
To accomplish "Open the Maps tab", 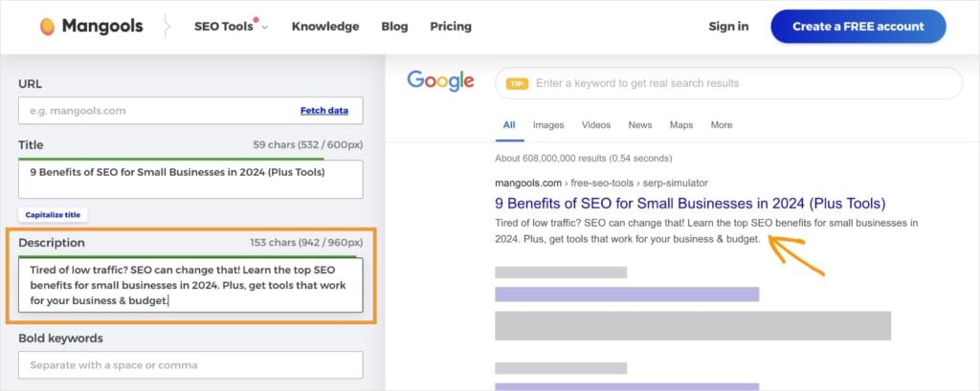I will (x=681, y=125).
